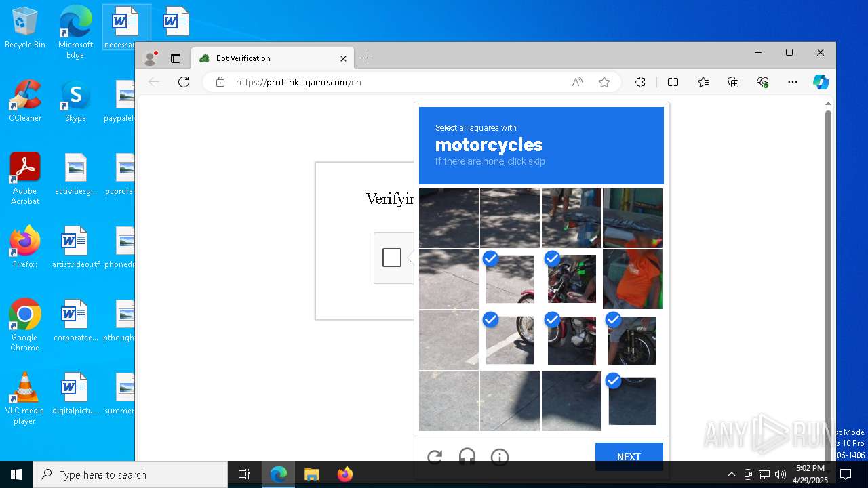Viewport: 868px width, 488px height.
Task: Open volume control in system tray
Action: pos(781,474)
